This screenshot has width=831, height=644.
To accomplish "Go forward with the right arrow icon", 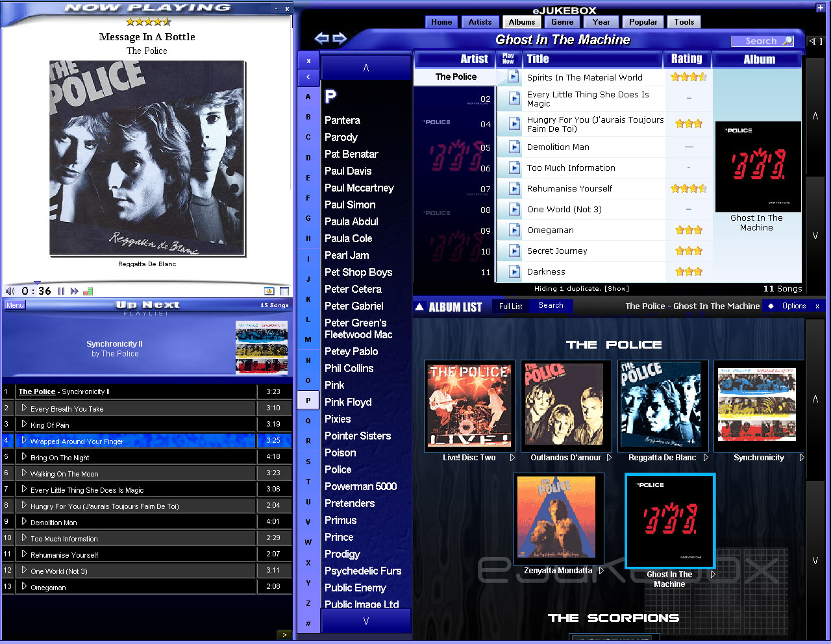I will pyautogui.click(x=340, y=38).
